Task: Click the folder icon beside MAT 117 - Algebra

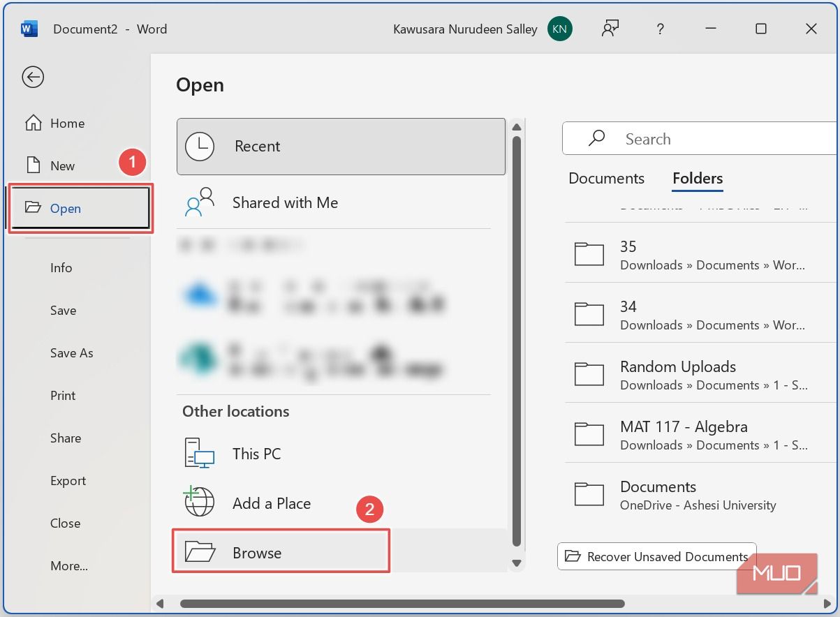Action: click(x=589, y=435)
